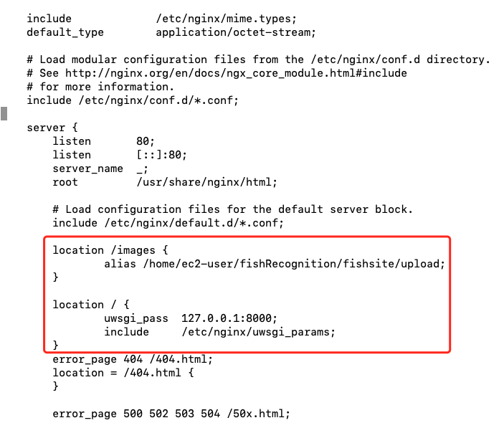Click the 'location /images {' line

(110, 250)
